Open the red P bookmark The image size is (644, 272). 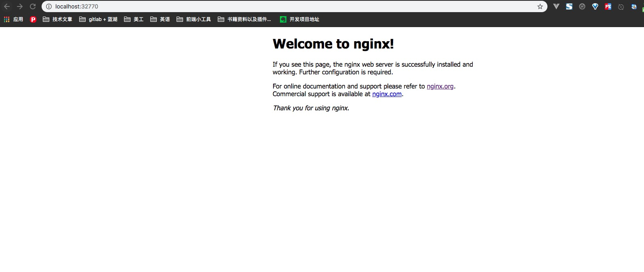tap(33, 19)
